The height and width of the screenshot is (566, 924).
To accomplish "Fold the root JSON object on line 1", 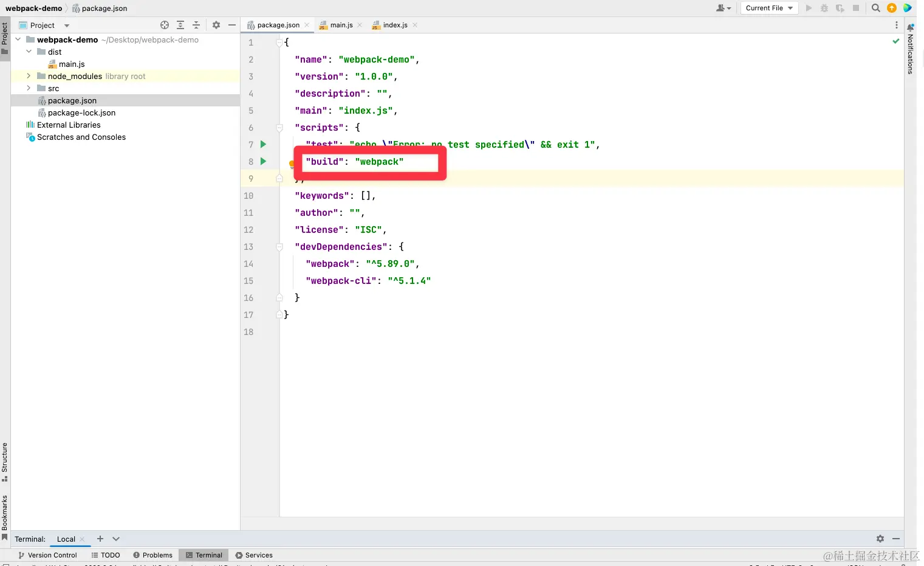I will pos(279,43).
